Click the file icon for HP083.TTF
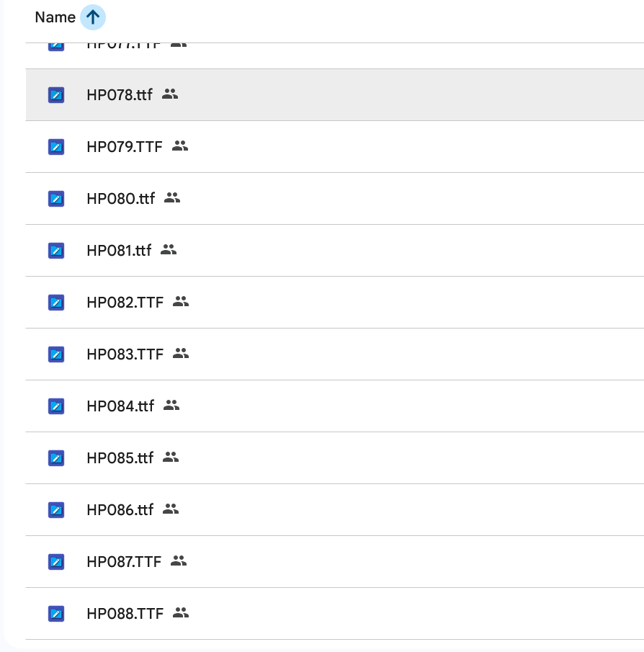 point(56,354)
